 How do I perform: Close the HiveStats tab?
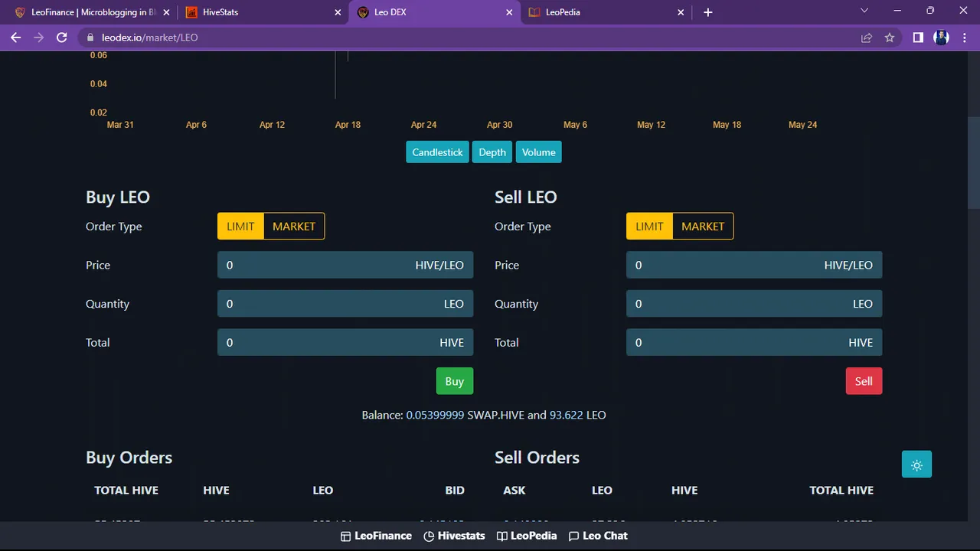pyautogui.click(x=338, y=12)
